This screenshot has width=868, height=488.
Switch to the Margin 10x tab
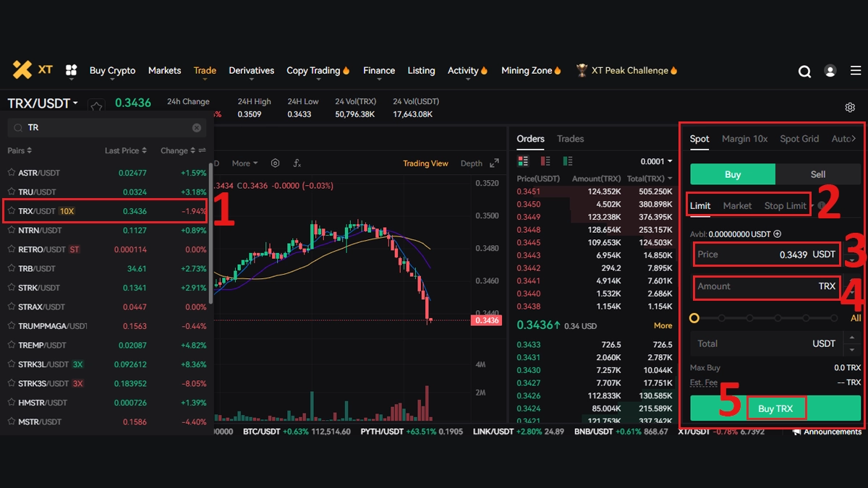tap(744, 139)
